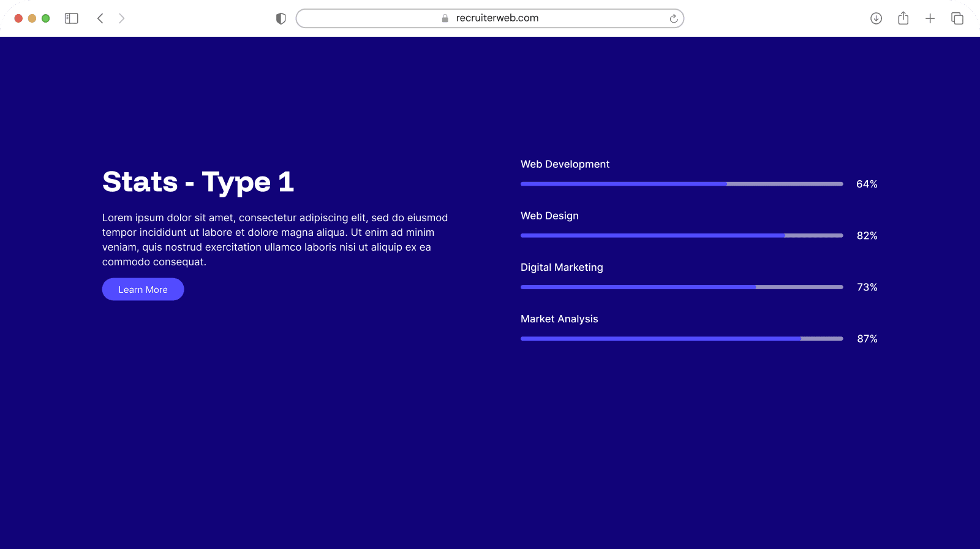Image resolution: width=980 pixels, height=549 pixels.
Task: Toggle the browser sidebar panel icon
Action: (x=72, y=18)
